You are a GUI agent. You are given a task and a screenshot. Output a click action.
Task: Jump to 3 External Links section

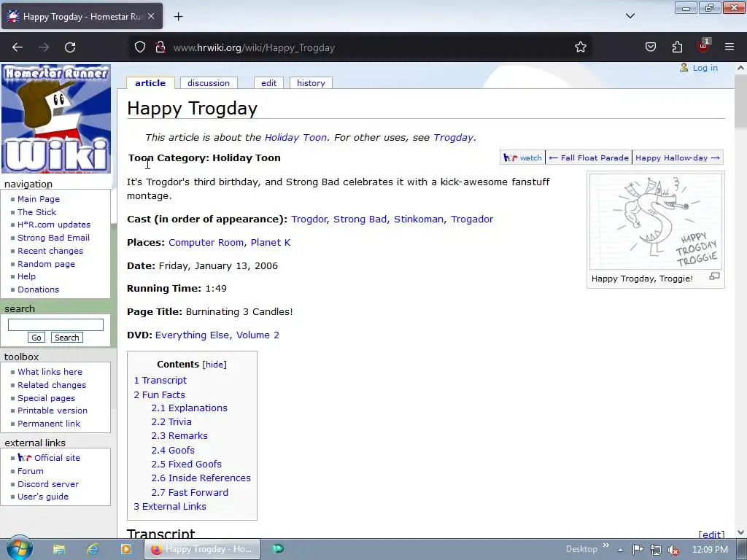point(170,507)
